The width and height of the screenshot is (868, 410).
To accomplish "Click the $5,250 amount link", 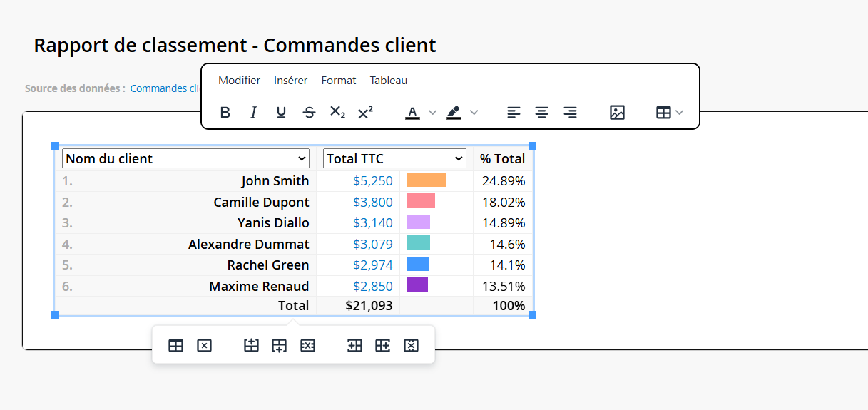I will click(x=373, y=181).
